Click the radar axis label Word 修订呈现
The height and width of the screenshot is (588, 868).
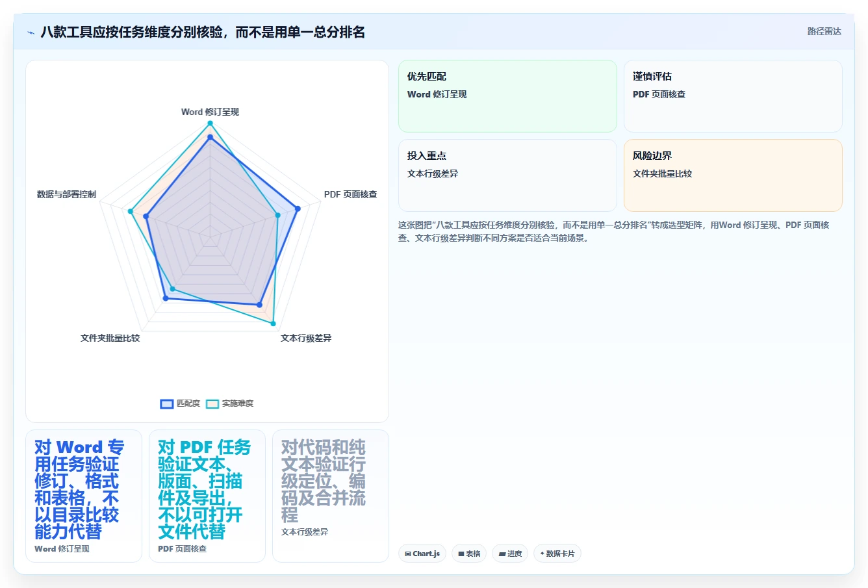(210, 112)
